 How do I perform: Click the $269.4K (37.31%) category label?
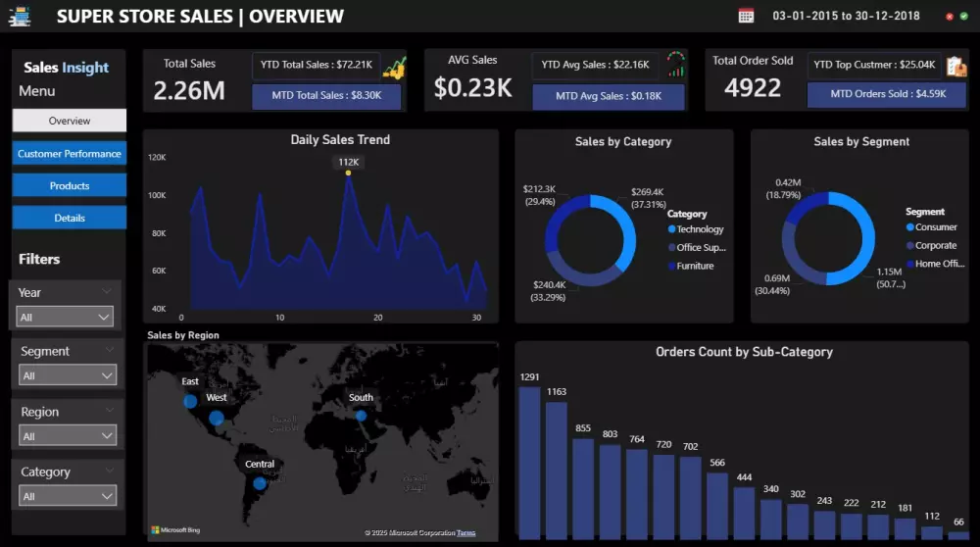click(x=648, y=198)
